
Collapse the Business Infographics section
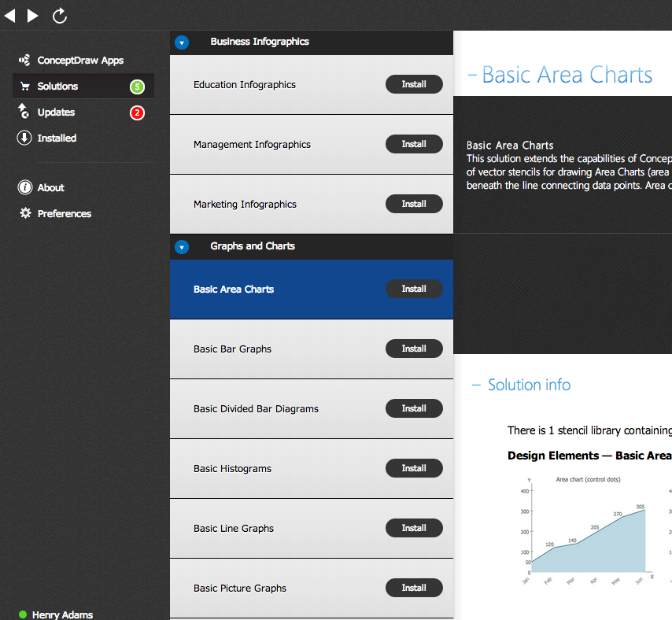182,42
